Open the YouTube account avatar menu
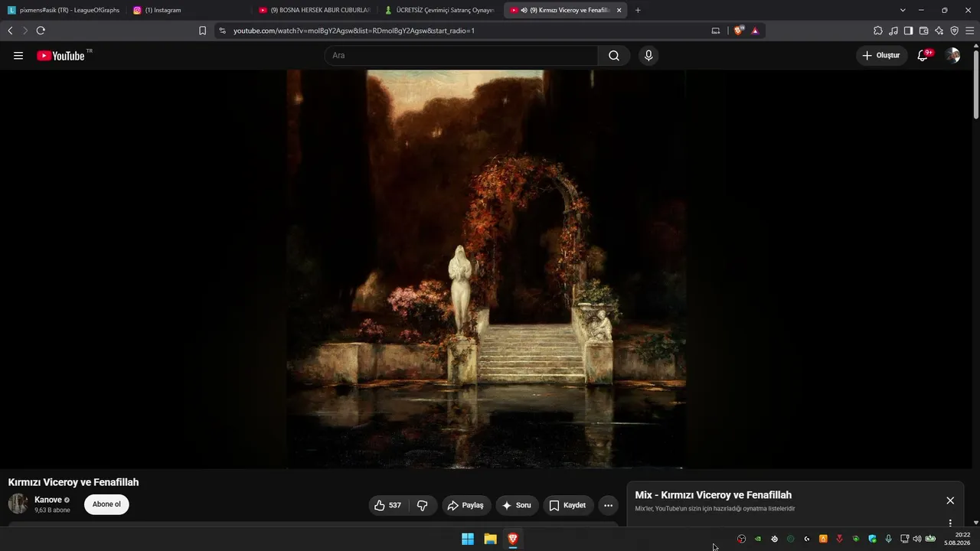Viewport: 980px width, 551px height. [x=952, y=55]
